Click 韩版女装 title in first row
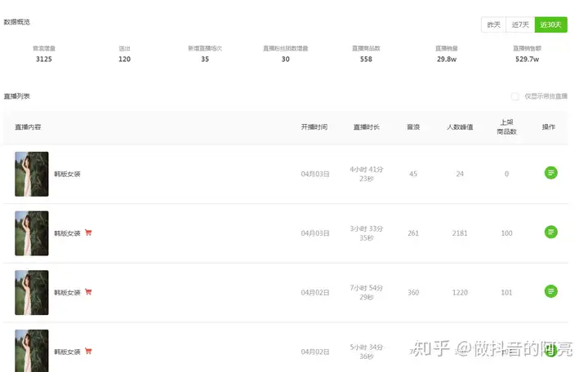The height and width of the screenshot is (372, 588). click(67, 175)
